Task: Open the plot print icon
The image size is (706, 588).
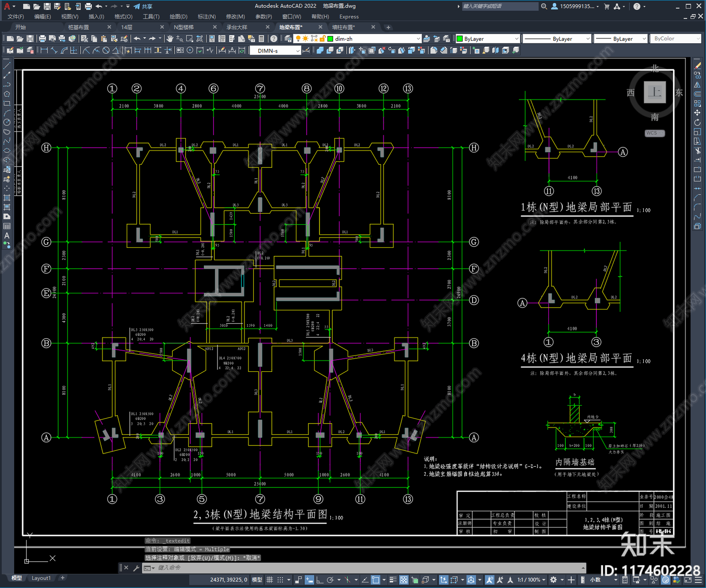Action: point(42,39)
